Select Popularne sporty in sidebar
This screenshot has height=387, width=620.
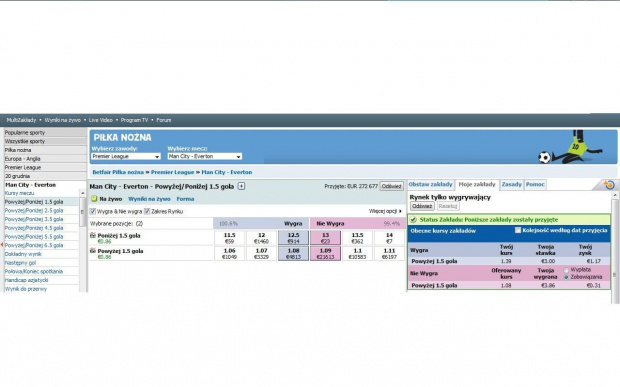(45, 132)
